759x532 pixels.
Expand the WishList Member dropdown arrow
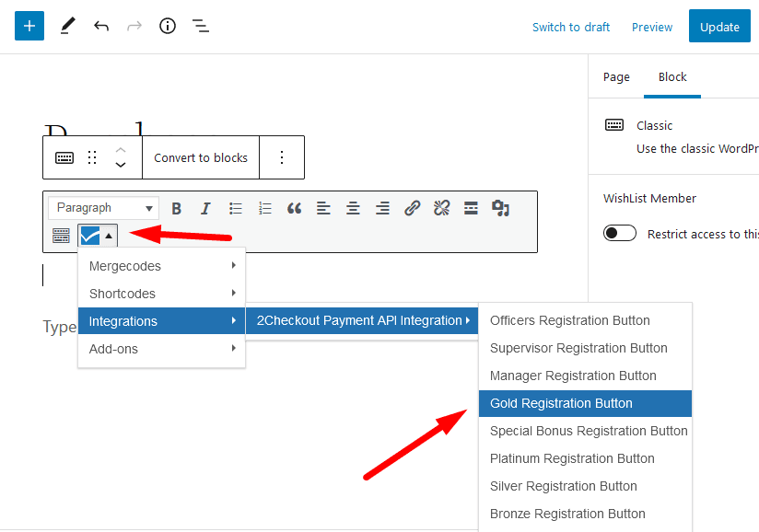click(109, 236)
